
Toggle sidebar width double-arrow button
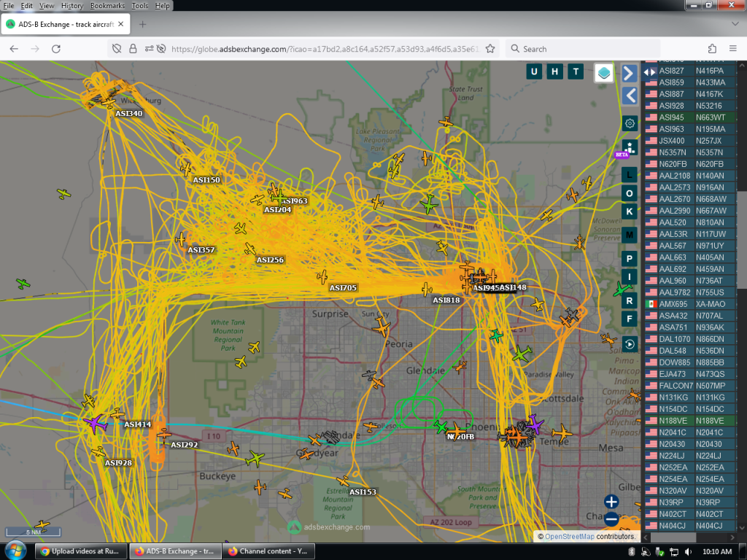[x=649, y=72]
